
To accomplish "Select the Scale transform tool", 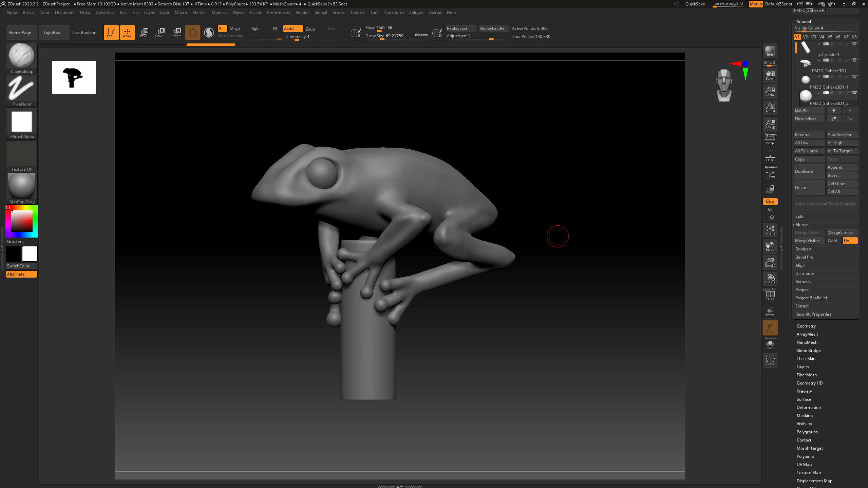I will pos(159,32).
